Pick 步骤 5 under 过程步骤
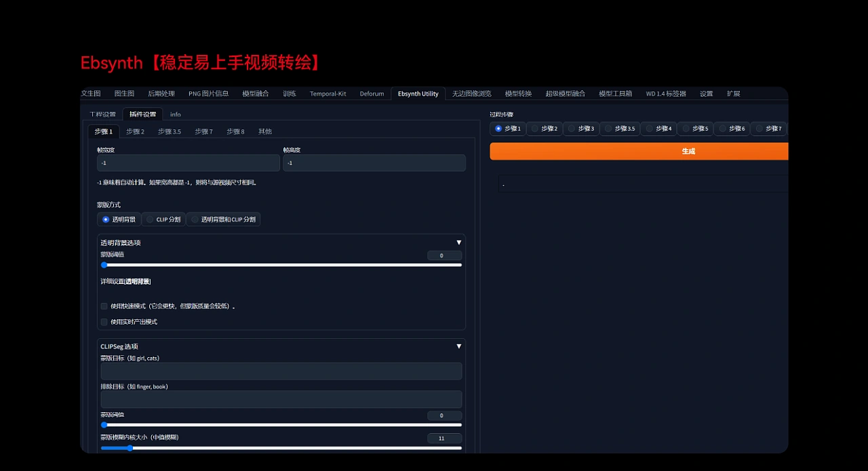The height and width of the screenshot is (471, 868). click(x=696, y=128)
